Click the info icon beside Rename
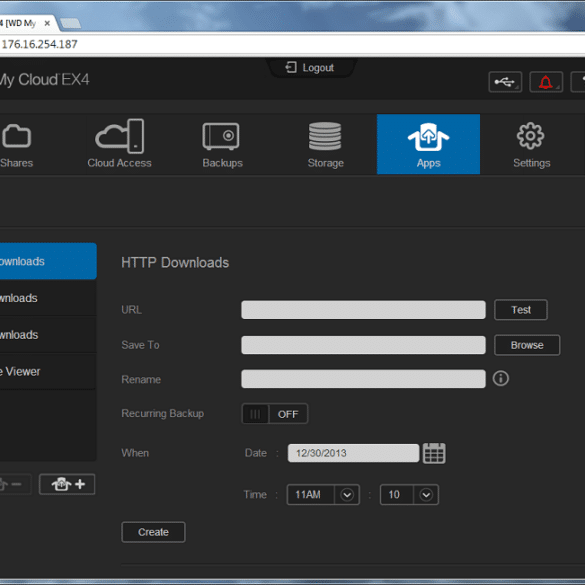Image resolution: width=585 pixels, height=585 pixels. coord(500,378)
